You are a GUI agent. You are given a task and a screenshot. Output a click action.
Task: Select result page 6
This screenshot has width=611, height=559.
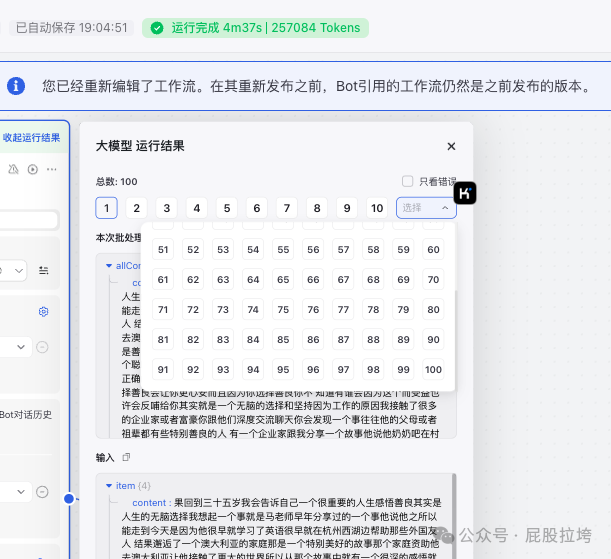[x=257, y=208]
